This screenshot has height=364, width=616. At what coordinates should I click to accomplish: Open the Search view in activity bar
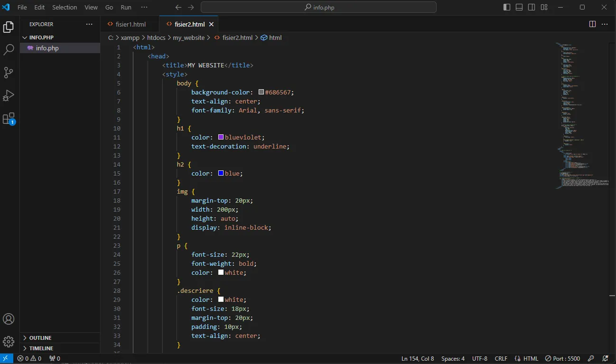(x=9, y=49)
